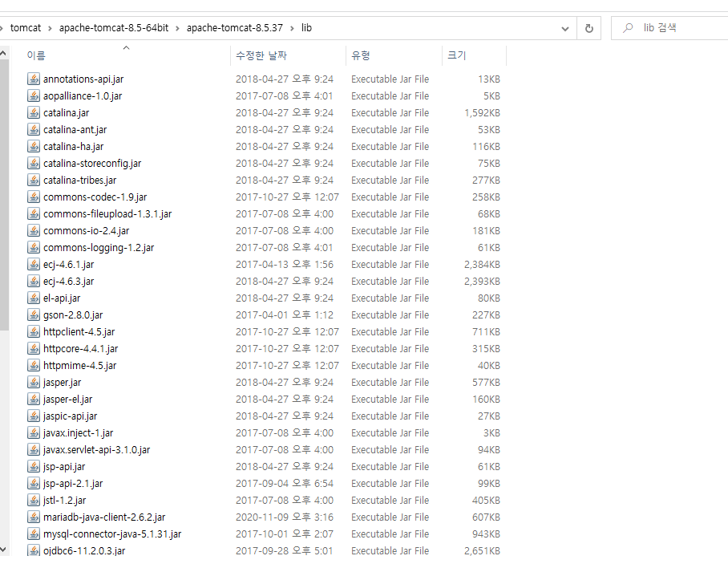
Task: Click Executable Jar File type of annotations-api.jar
Action: click(390, 79)
